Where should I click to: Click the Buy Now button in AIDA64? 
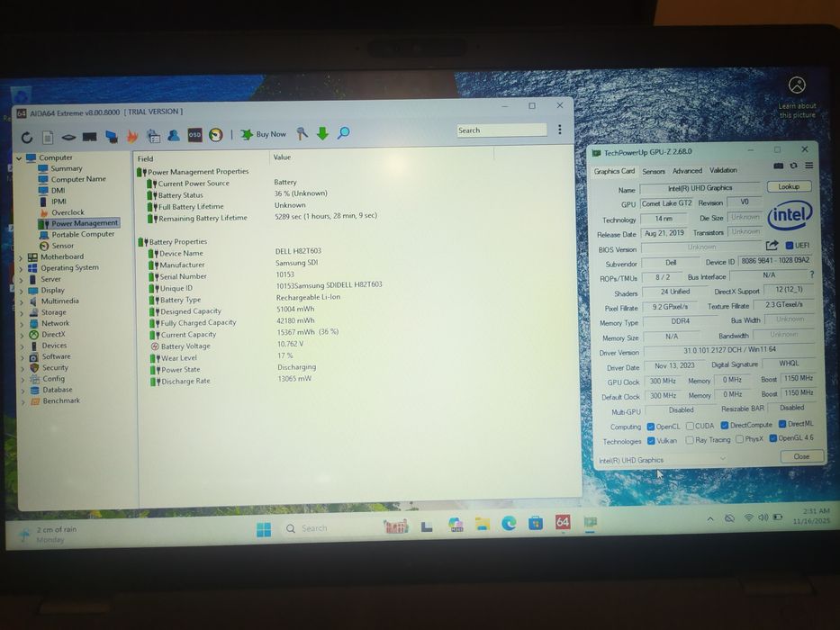[263, 134]
